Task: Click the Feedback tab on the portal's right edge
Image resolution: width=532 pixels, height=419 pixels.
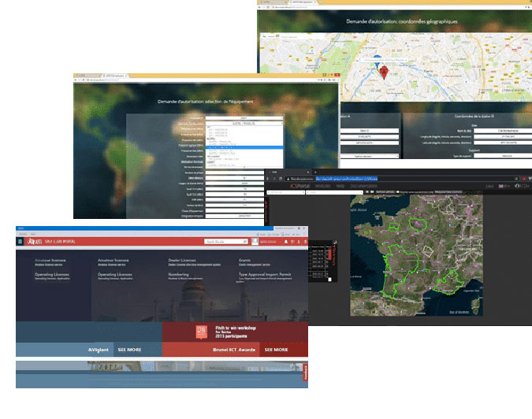Action: coord(305,374)
